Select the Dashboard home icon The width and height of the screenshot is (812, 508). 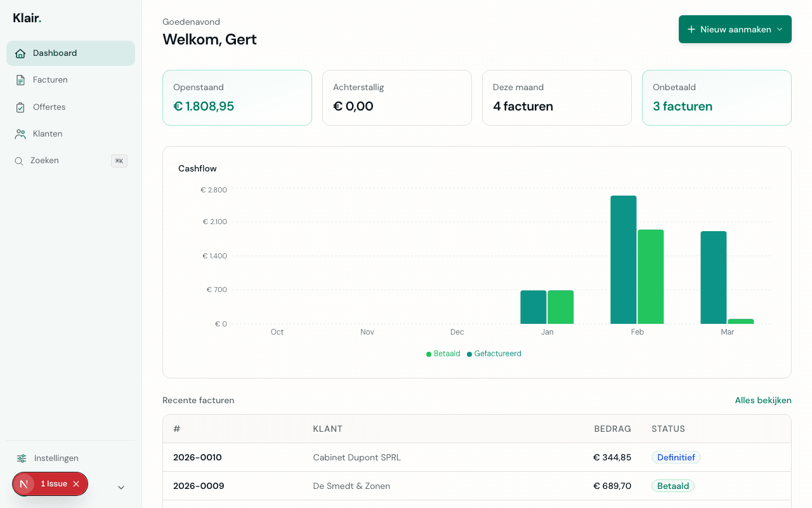[x=21, y=53]
